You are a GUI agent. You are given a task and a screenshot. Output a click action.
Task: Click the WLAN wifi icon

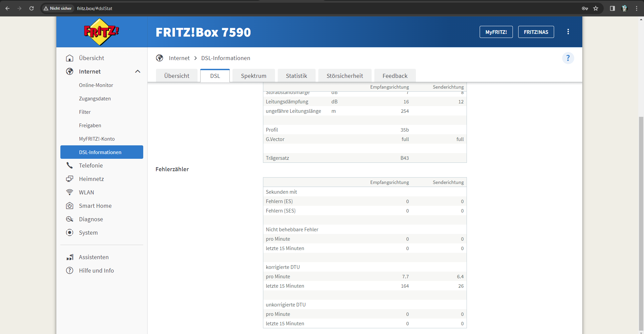click(69, 192)
